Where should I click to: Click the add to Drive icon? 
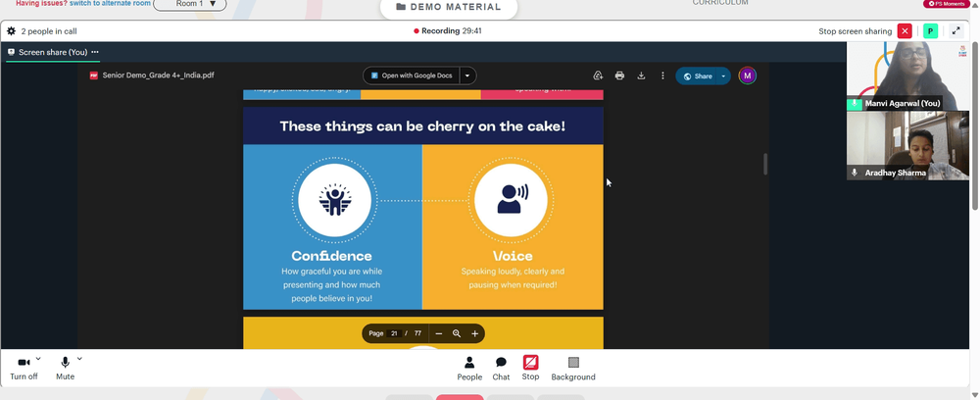598,75
